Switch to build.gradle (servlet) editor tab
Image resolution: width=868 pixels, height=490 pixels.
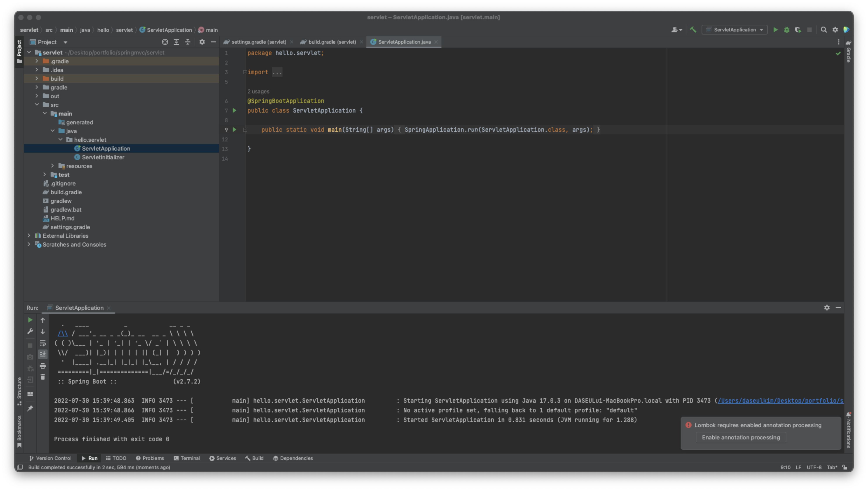coord(332,42)
